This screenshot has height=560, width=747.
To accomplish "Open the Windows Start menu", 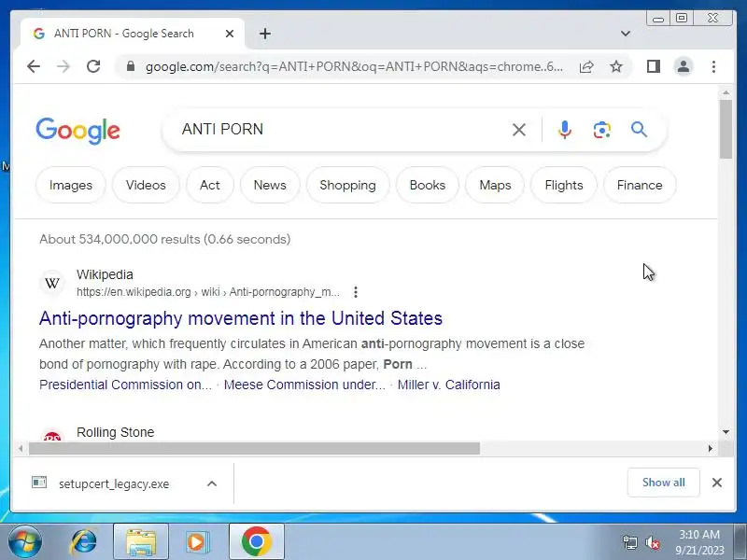I will [25, 542].
